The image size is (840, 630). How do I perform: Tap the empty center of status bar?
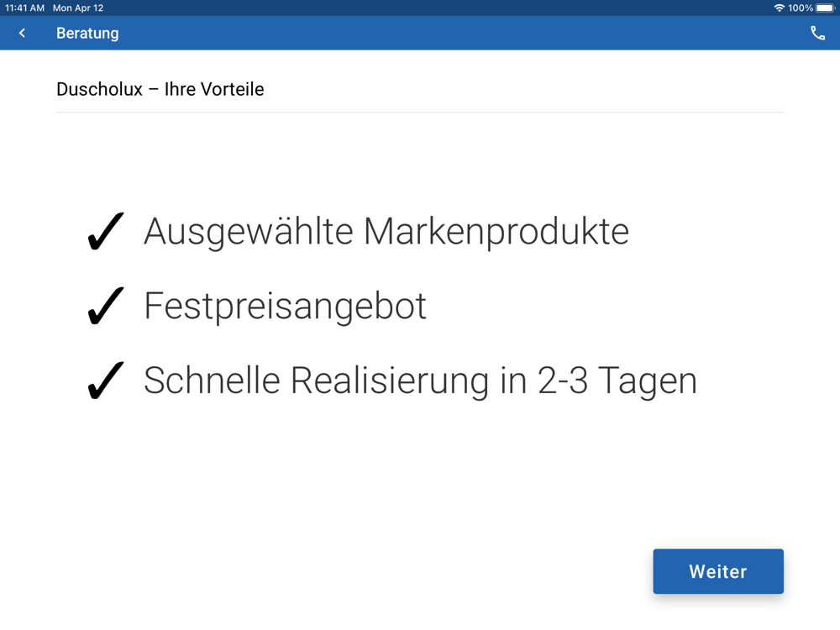tap(420, 8)
